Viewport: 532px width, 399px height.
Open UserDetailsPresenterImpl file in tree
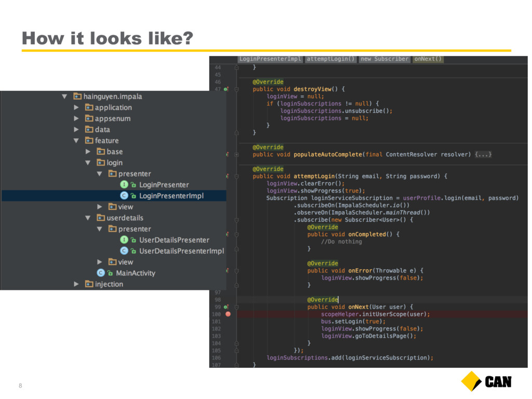[181, 251]
